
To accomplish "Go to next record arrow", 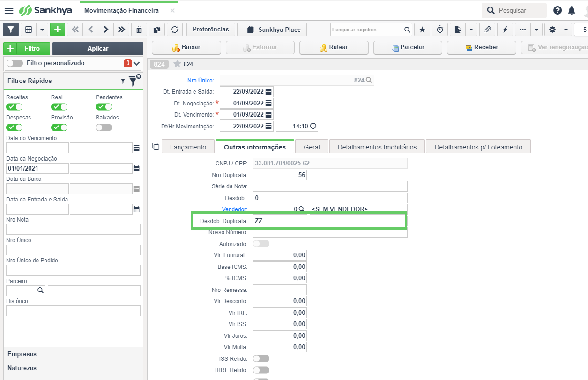I will point(106,30).
